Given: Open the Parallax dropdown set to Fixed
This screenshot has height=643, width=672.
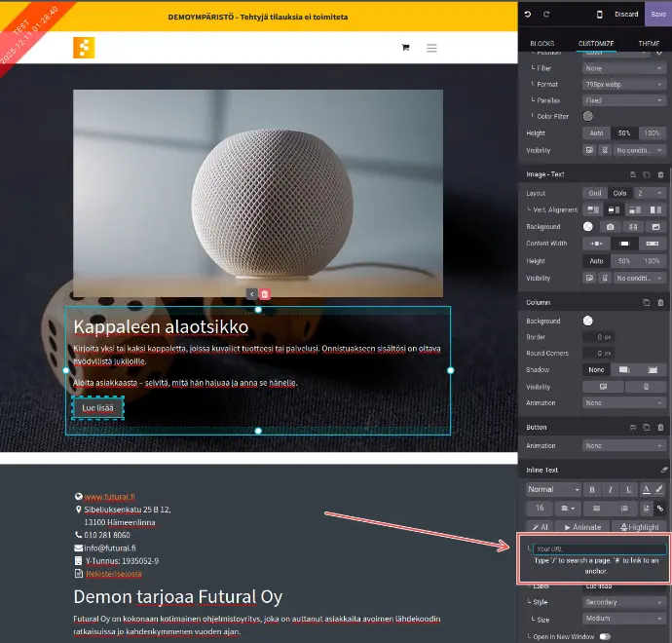Looking at the screenshot, I should (623, 100).
